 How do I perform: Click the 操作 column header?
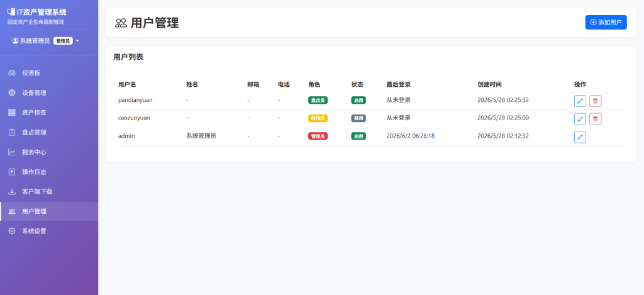(580, 85)
